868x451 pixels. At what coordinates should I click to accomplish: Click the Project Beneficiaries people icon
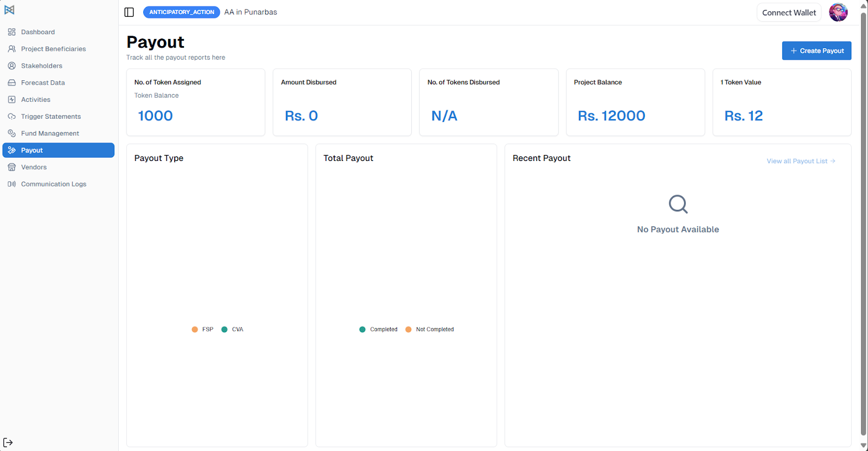pyautogui.click(x=11, y=49)
